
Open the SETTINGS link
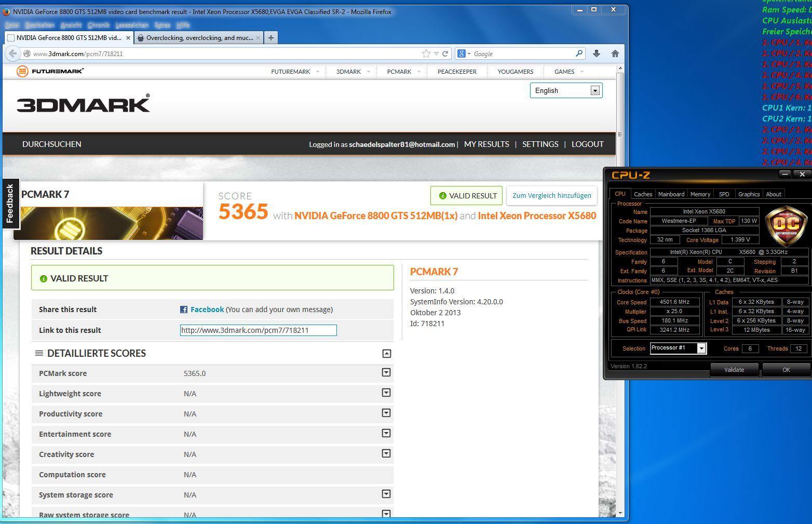tap(540, 144)
